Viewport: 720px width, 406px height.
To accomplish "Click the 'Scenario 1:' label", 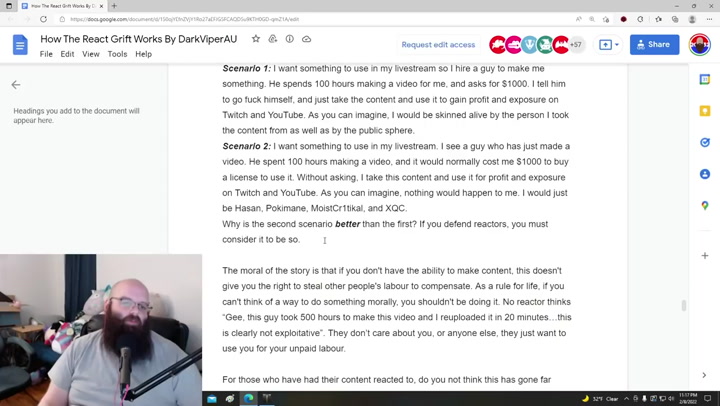I will [x=247, y=68].
